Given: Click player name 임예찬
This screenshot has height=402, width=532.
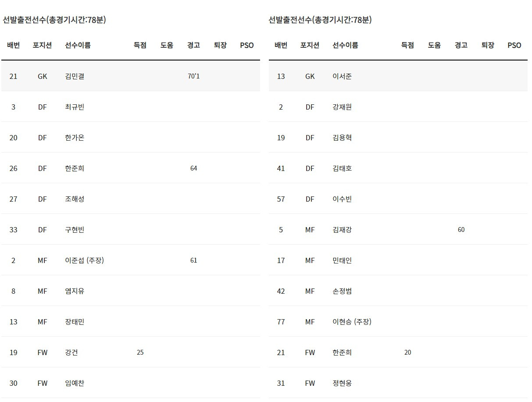Looking at the screenshot, I should (x=75, y=383).
